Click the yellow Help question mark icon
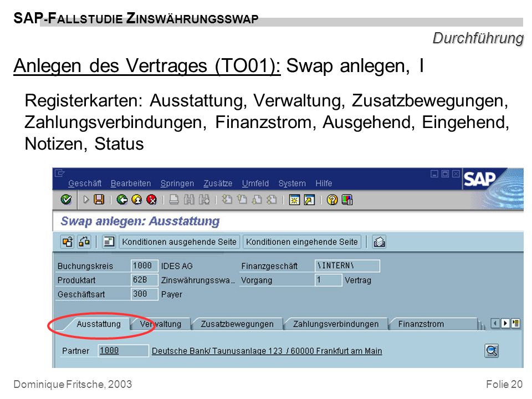Image resolution: width=532 pixels, height=399 pixels. coord(332,200)
